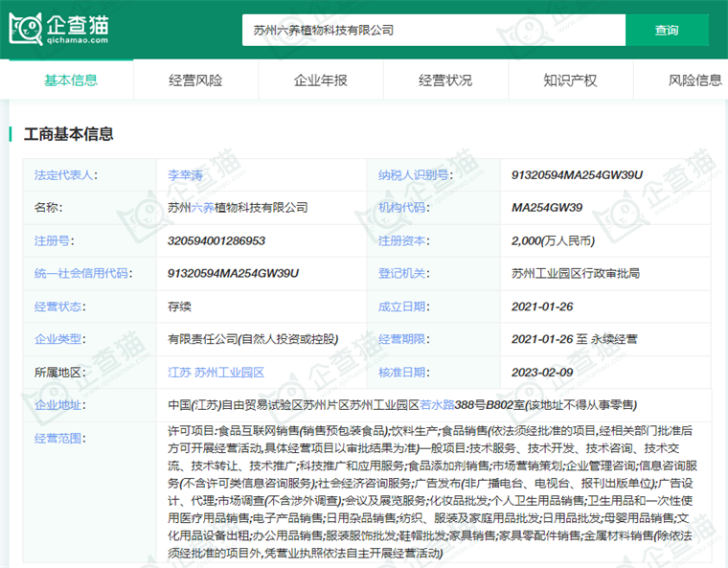Select registered capital 2,000(万人民币) value

553,240
